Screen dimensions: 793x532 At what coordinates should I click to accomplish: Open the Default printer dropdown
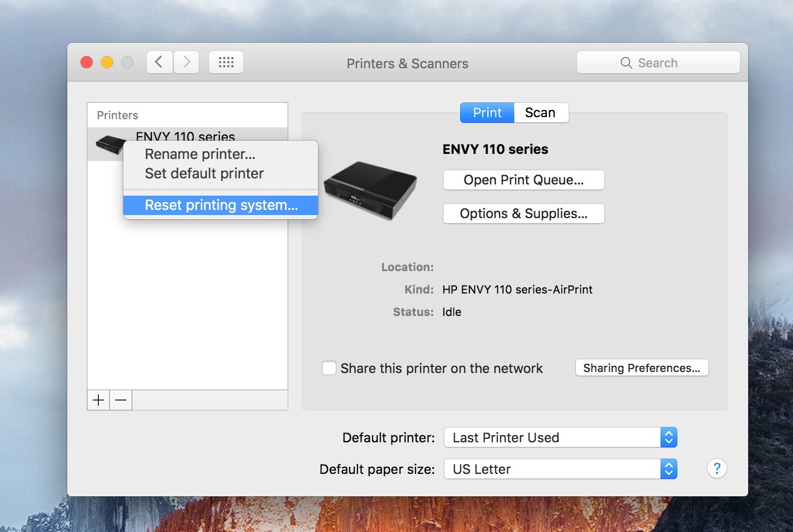click(561, 437)
